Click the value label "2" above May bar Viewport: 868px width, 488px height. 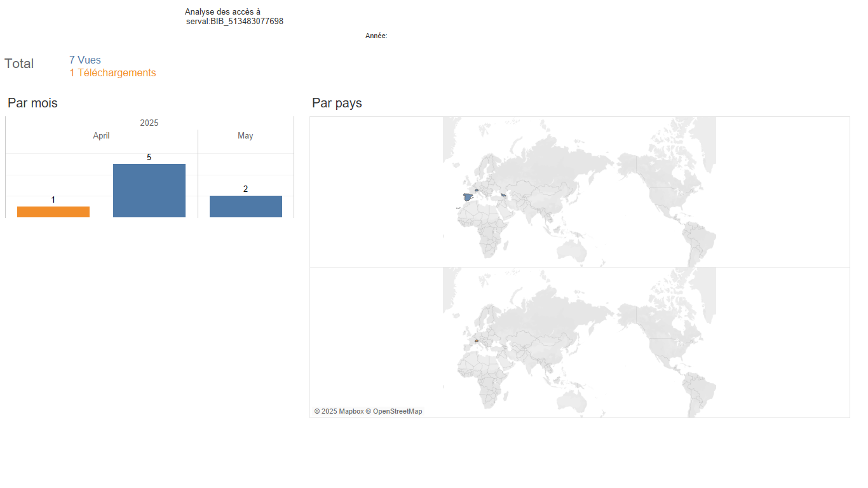click(x=246, y=189)
